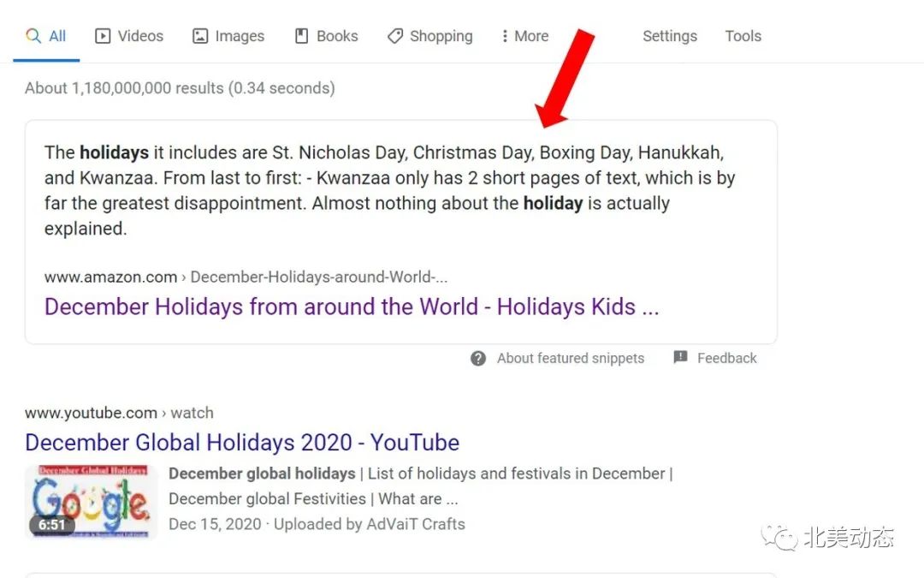This screenshot has height=578, width=924.
Task: Click the play icon beside Videos
Action: click(103, 36)
